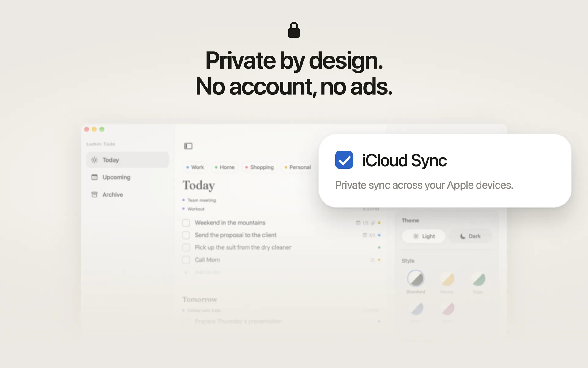The image size is (588, 368).
Task: Check off Pick up the suit task
Action: (x=186, y=247)
